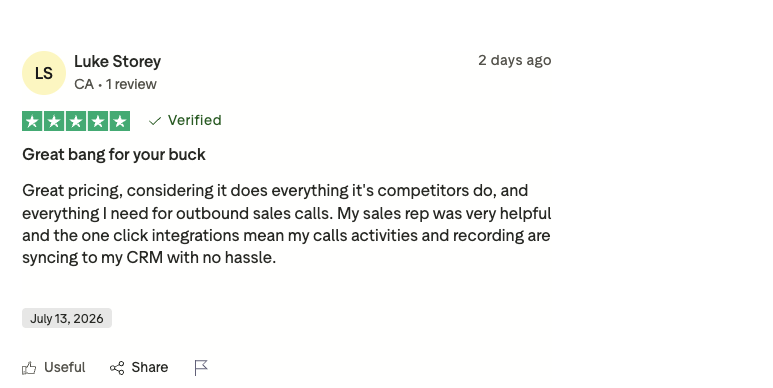This screenshot has width=773, height=388.
Task: Click the share network icon
Action: 117,368
